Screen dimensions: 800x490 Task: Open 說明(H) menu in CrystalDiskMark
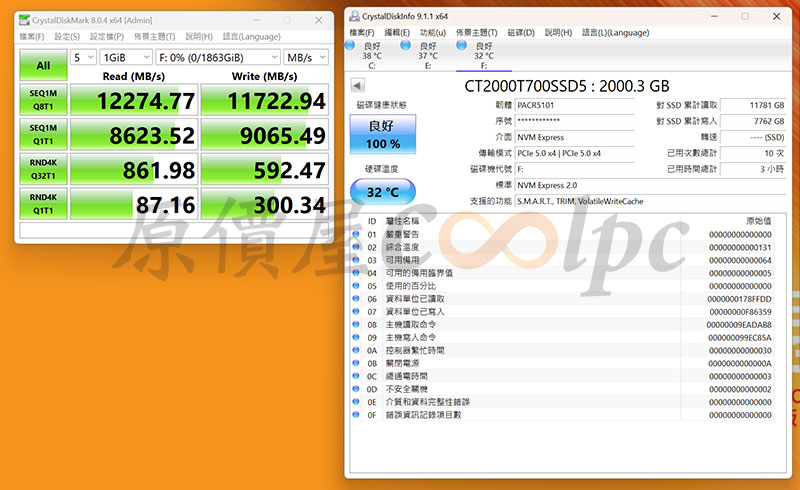199,37
